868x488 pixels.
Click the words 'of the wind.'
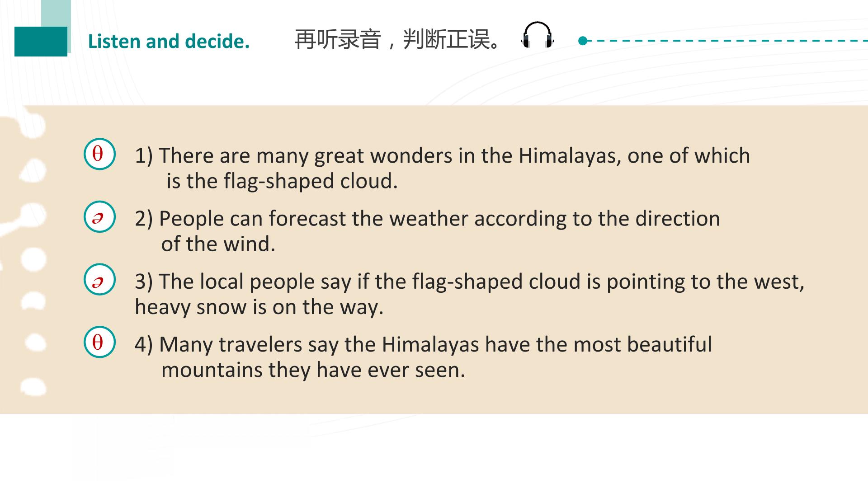218,244
